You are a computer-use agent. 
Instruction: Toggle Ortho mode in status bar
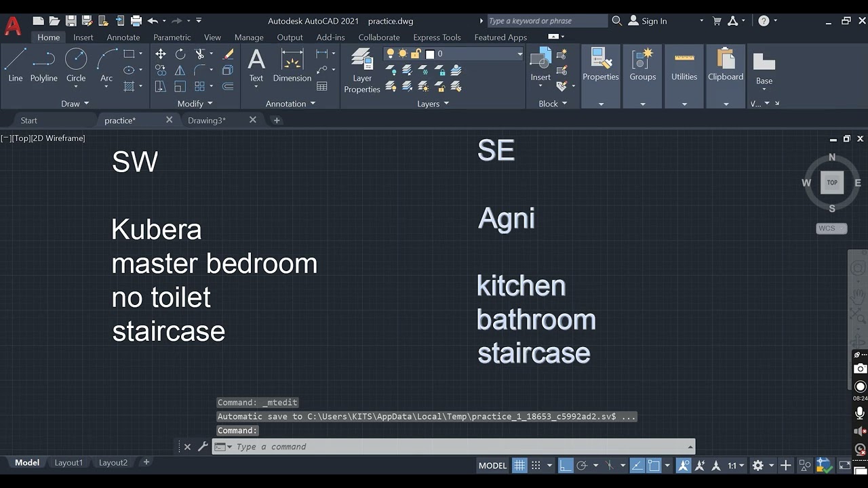(564, 466)
